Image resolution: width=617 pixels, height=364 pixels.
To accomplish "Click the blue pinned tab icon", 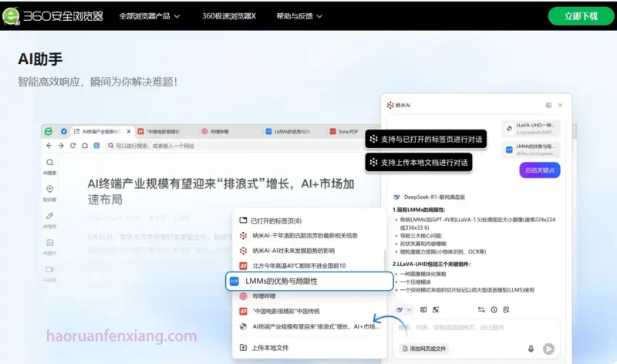I will pos(64,131).
